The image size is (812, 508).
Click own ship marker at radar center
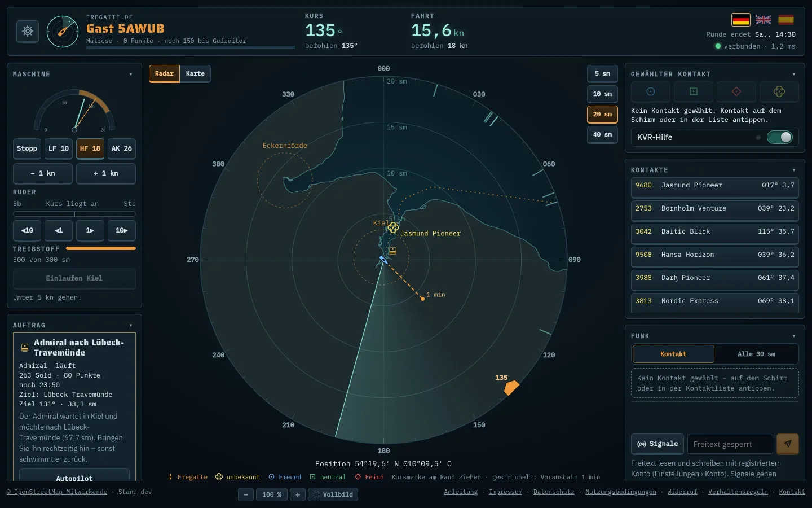pos(383,260)
